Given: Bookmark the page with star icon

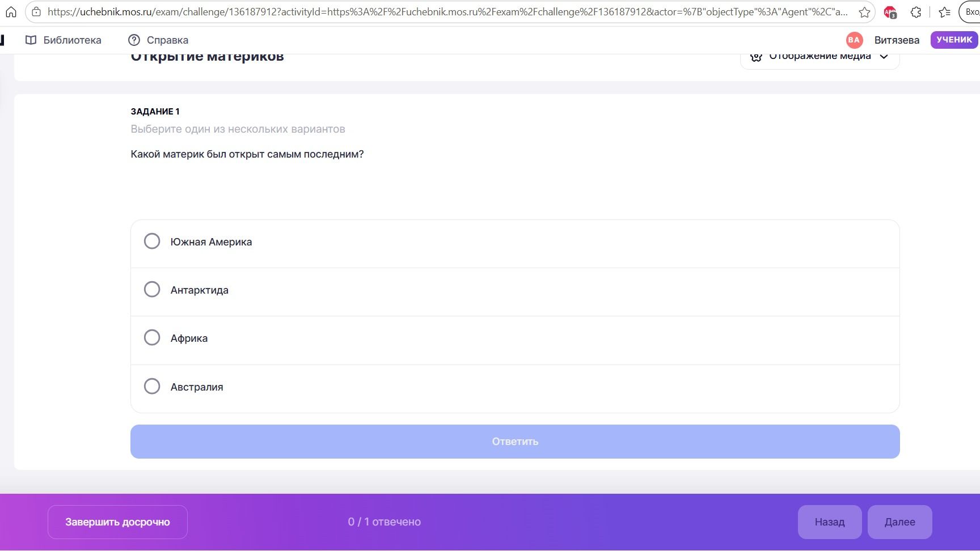Looking at the screenshot, I should pos(864,12).
